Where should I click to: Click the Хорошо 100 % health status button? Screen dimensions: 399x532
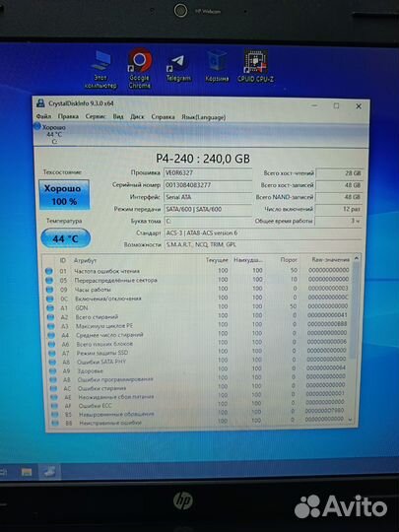coord(64,195)
